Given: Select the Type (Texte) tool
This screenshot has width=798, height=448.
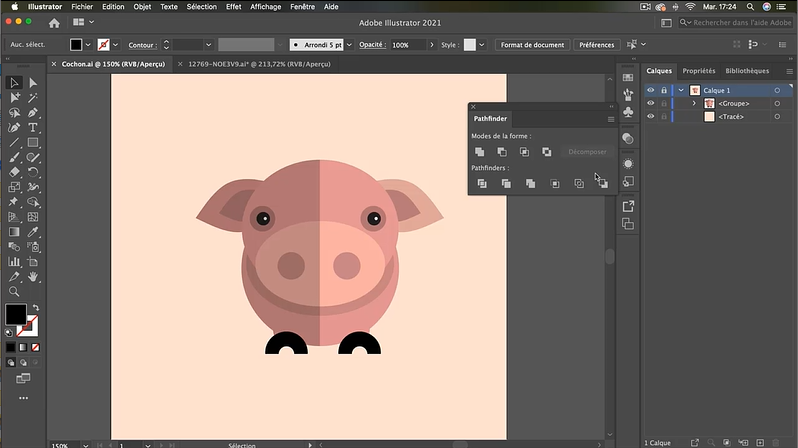Looking at the screenshot, I should [33, 127].
